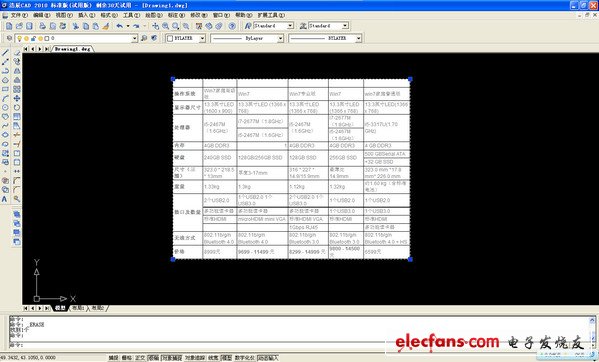Screen dimensions: 599x362
Task: Select the Circle draw tool
Action: coord(5,107)
